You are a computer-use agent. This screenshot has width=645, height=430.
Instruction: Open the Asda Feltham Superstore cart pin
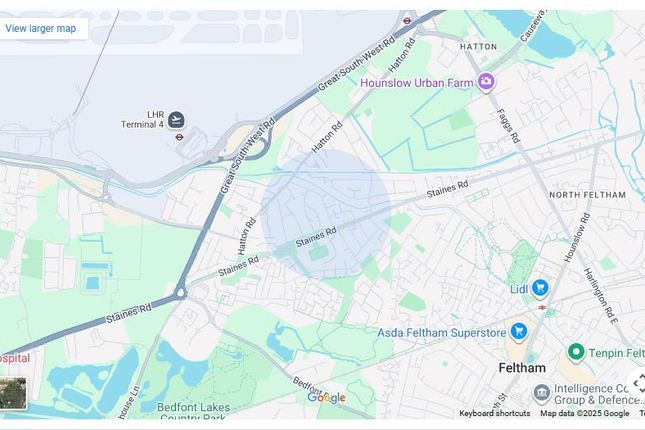point(518,332)
